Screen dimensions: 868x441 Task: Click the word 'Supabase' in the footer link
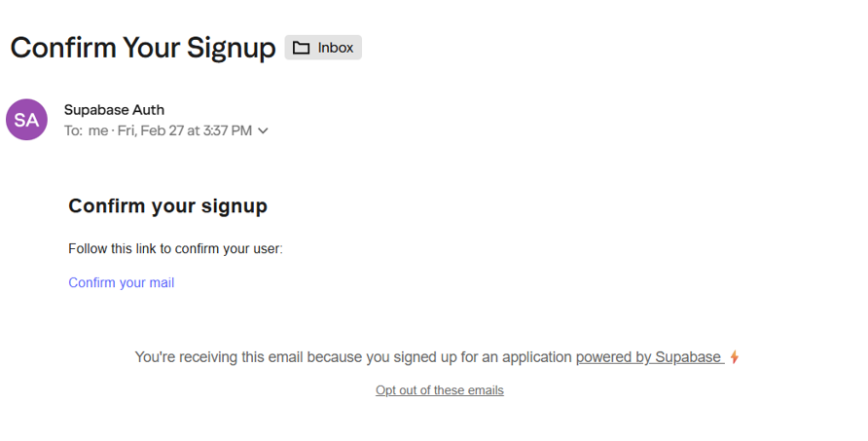pos(687,357)
